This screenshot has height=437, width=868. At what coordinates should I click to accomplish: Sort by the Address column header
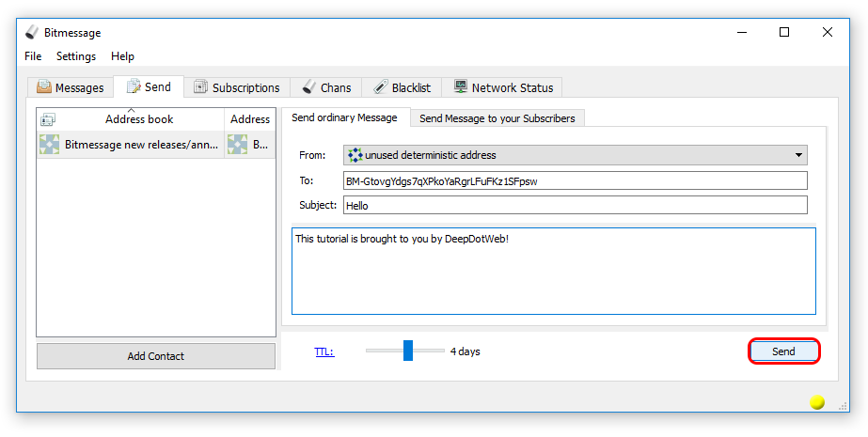click(x=250, y=119)
